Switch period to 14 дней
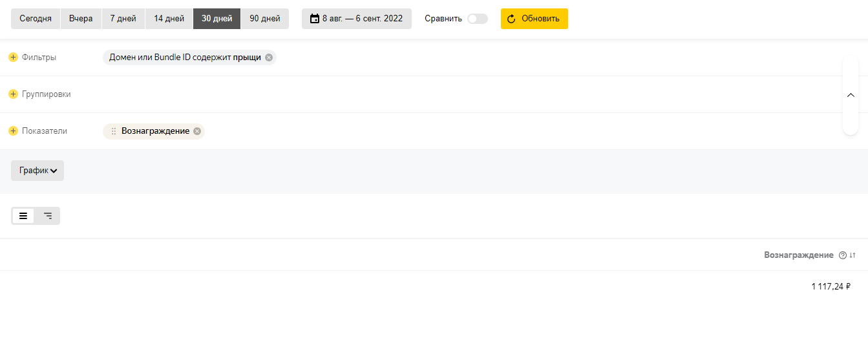The image size is (868, 338). click(169, 19)
